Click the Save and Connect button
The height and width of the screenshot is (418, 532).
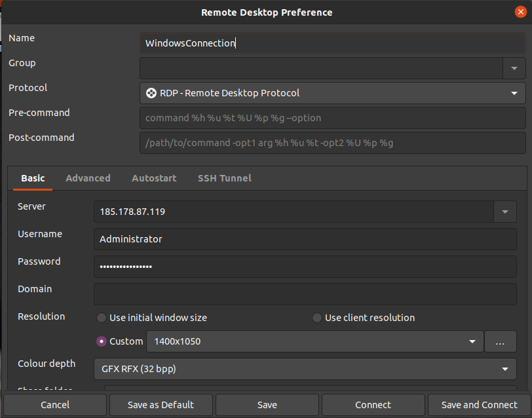tap(479, 405)
